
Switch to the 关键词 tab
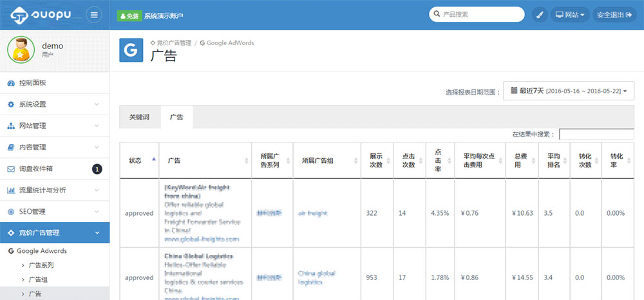pos(140,117)
